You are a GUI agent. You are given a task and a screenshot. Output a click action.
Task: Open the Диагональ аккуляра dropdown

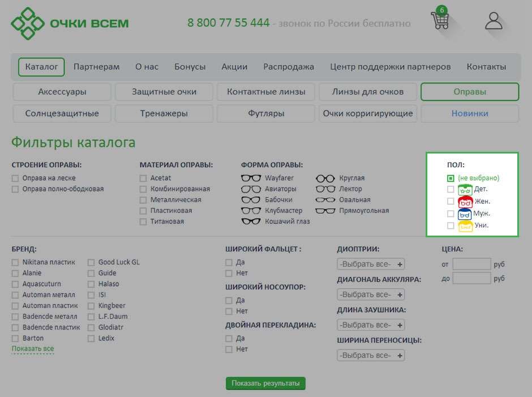(x=371, y=295)
